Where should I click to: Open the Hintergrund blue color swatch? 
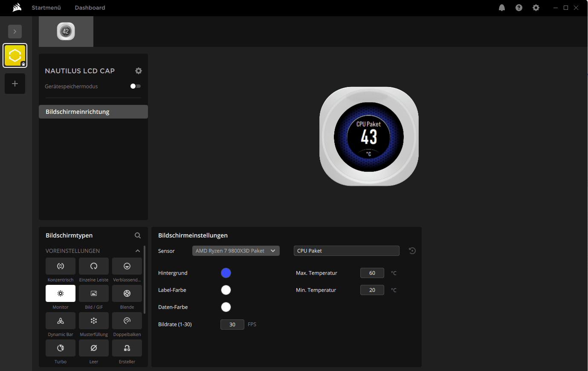pos(226,273)
